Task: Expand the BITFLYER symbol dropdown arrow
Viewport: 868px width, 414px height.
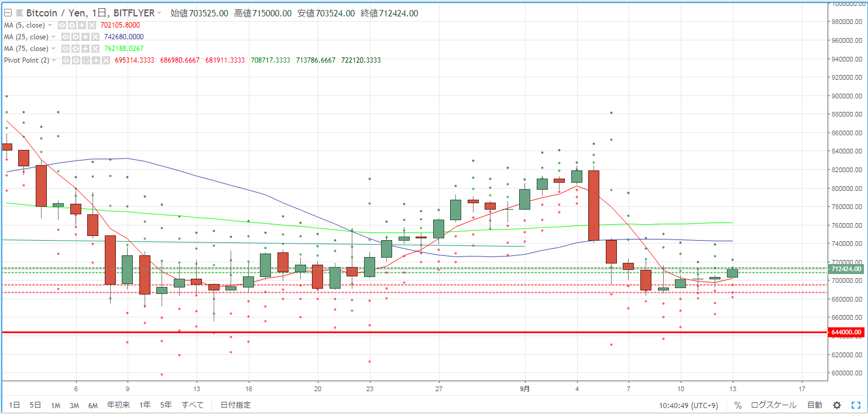Action: (159, 13)
